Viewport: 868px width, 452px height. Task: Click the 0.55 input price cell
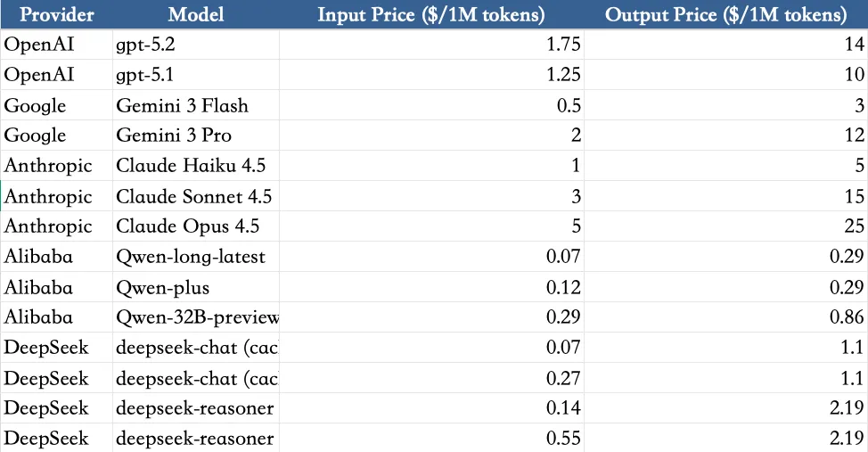[431, 438]
